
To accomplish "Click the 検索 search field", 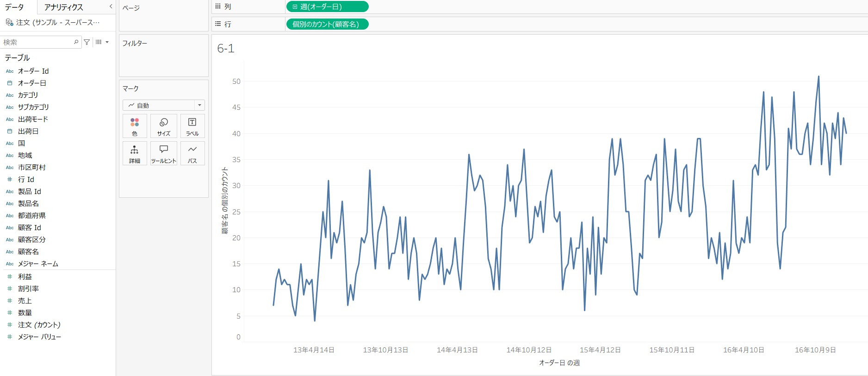I will pyautogui.click(x=38, y=42).
